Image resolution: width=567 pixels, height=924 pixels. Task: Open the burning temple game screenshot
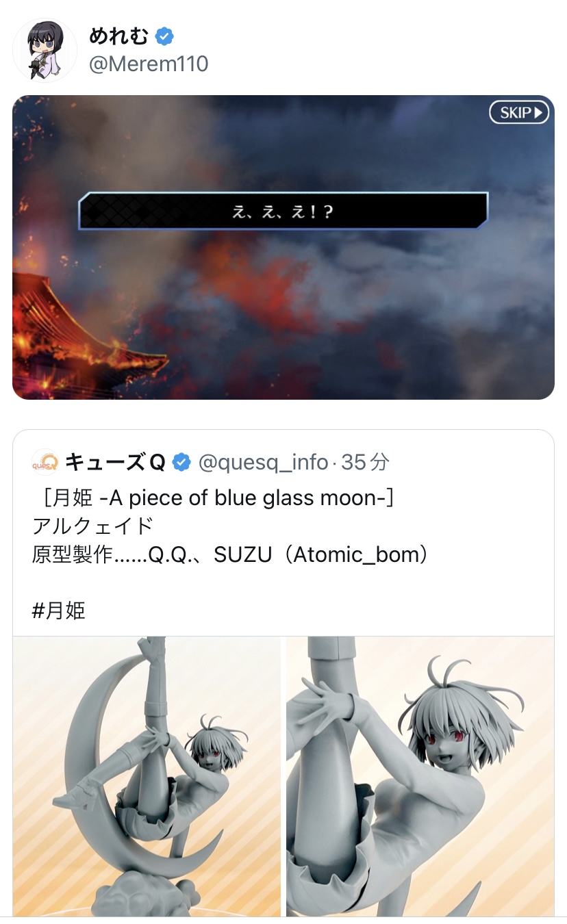[283, 247]
